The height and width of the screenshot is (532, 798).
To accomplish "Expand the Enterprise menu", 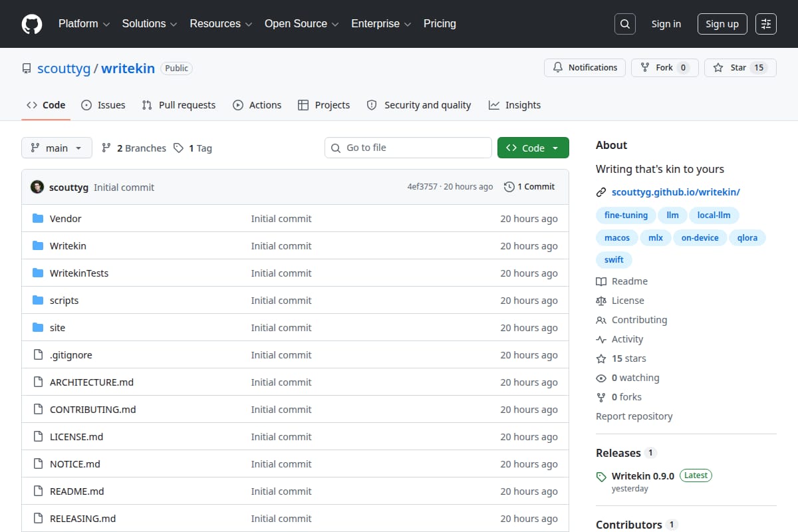I will tap(381, 24).
